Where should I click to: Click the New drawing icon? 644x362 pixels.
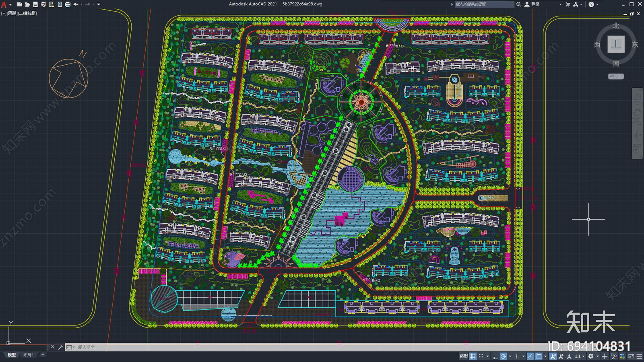pos(19,4)
